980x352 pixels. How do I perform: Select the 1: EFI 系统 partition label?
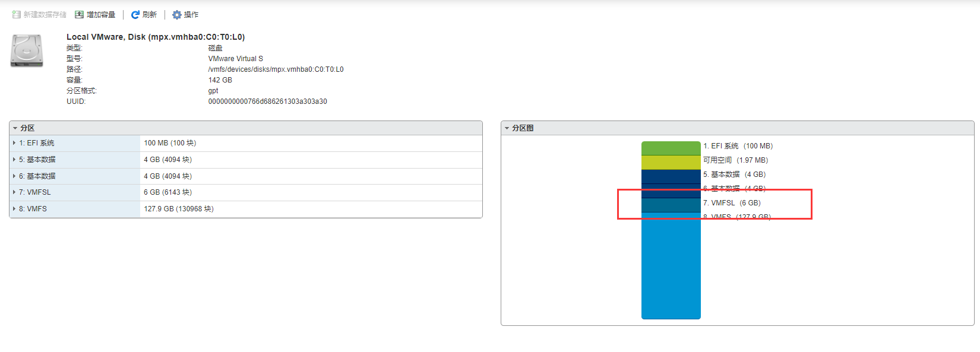[x=36, y=143]
